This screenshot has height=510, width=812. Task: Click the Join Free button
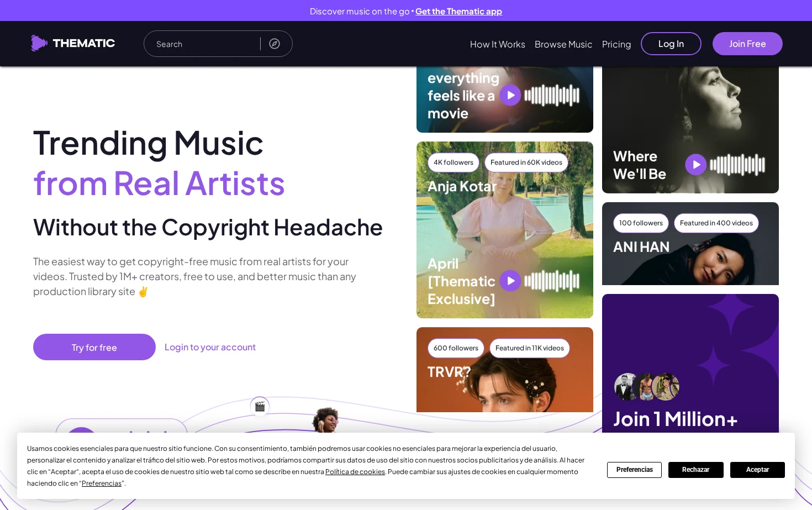pyautogui.click(x=747, y=44)
